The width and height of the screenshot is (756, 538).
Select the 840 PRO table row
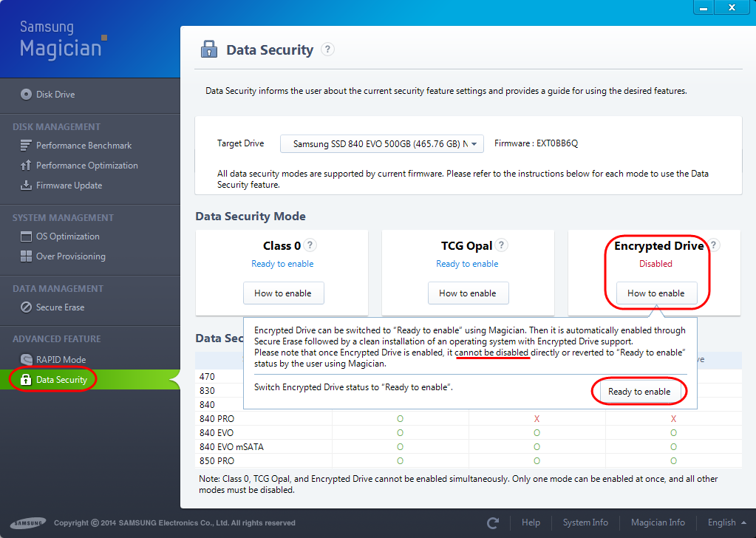tap(469, 419)
